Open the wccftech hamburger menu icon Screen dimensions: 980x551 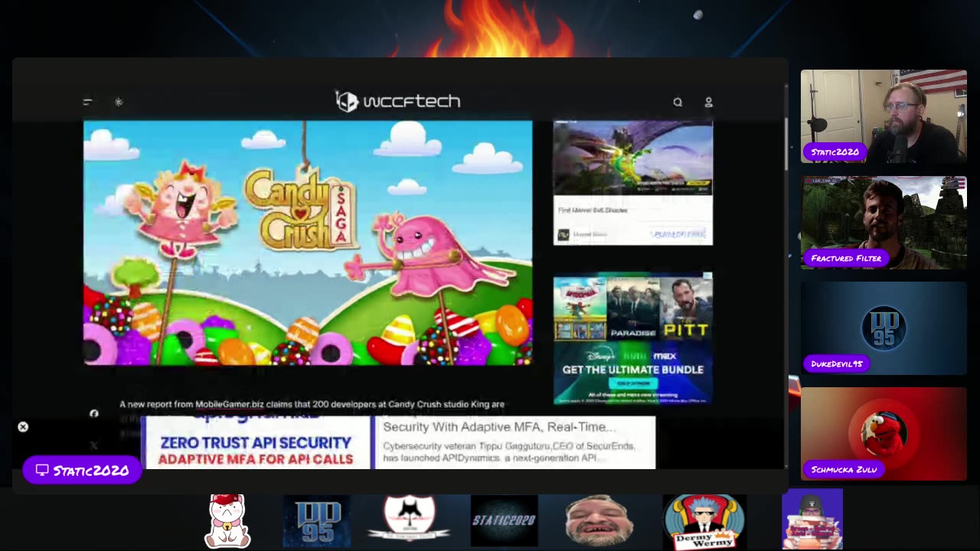coord(87,102)
